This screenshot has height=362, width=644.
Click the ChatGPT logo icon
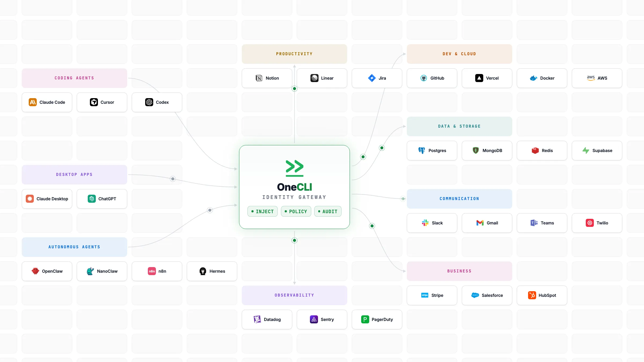[92, 199]
